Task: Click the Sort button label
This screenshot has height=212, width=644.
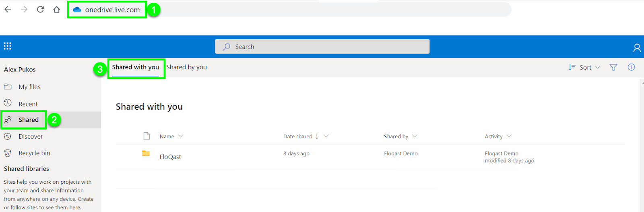Action: click(585, 68)
